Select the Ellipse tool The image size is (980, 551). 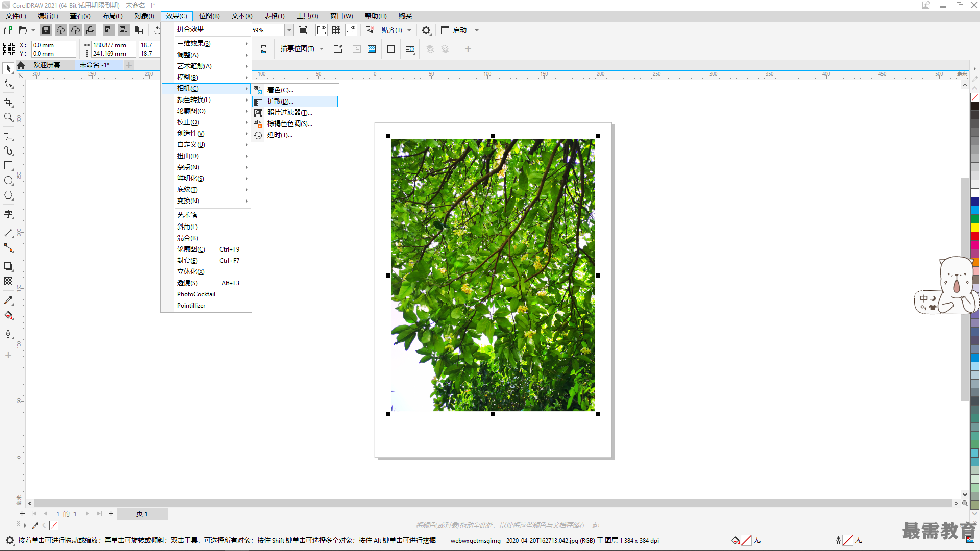click(x=8, y=181)
